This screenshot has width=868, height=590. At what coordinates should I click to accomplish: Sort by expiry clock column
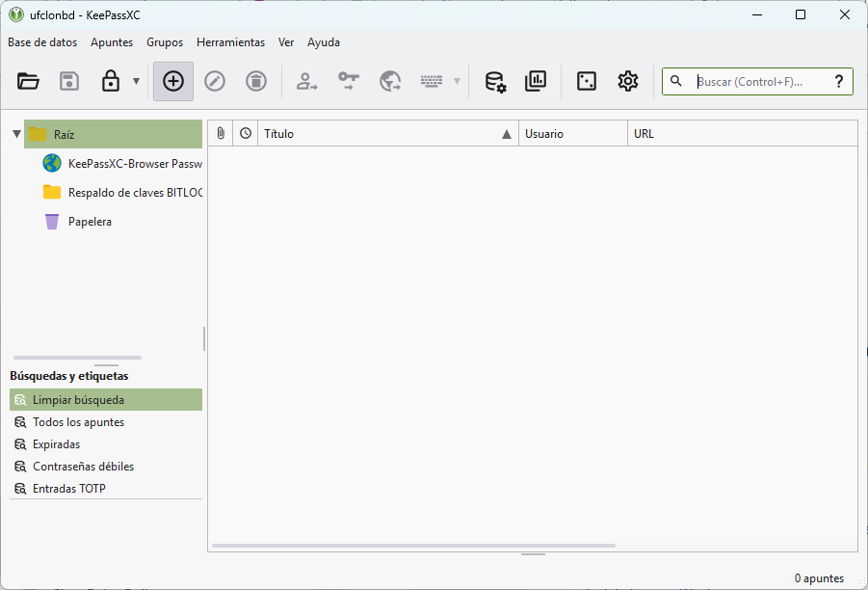(x=246, y=133)
